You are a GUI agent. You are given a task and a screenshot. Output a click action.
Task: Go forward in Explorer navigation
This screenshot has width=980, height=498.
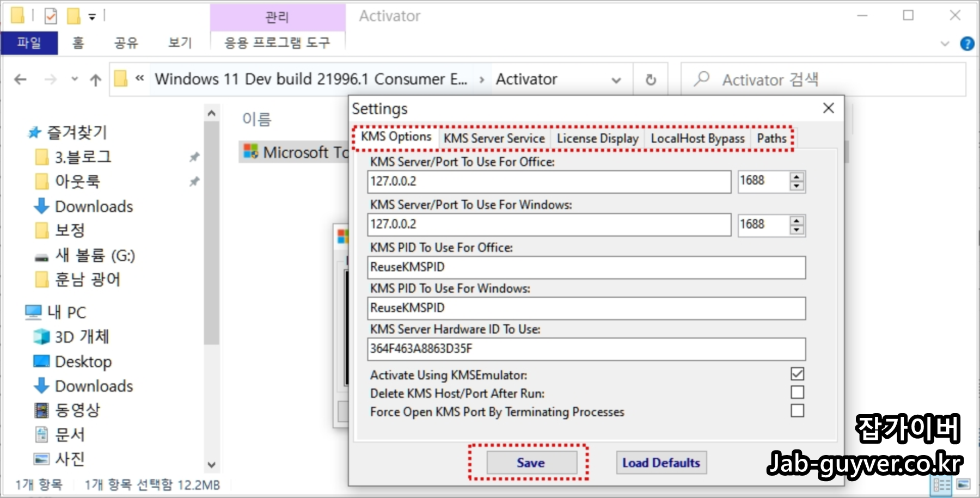51,80
